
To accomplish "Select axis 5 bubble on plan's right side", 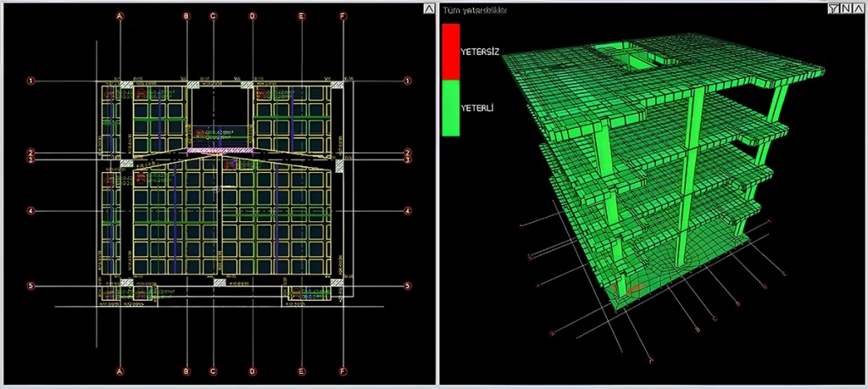I will click(408, 286).
